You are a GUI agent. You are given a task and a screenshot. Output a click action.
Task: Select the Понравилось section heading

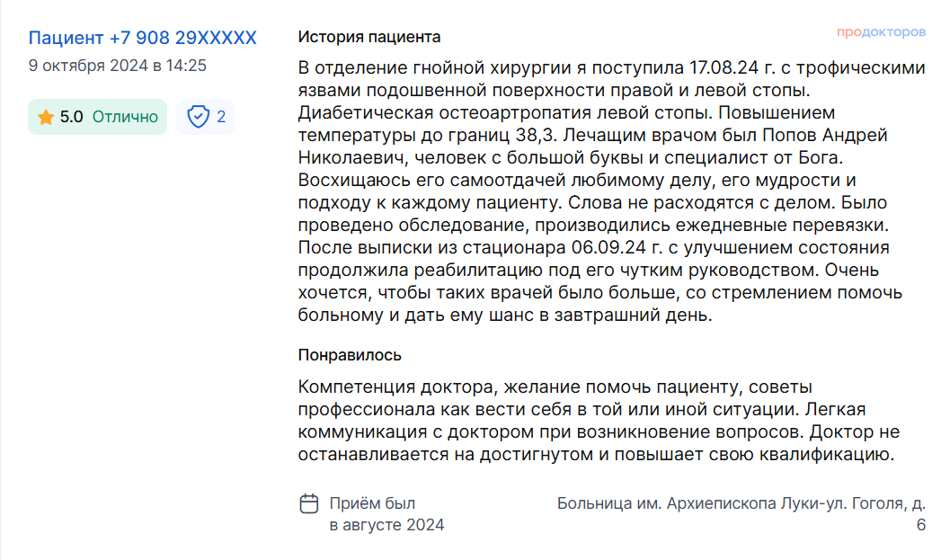[350, 355]
